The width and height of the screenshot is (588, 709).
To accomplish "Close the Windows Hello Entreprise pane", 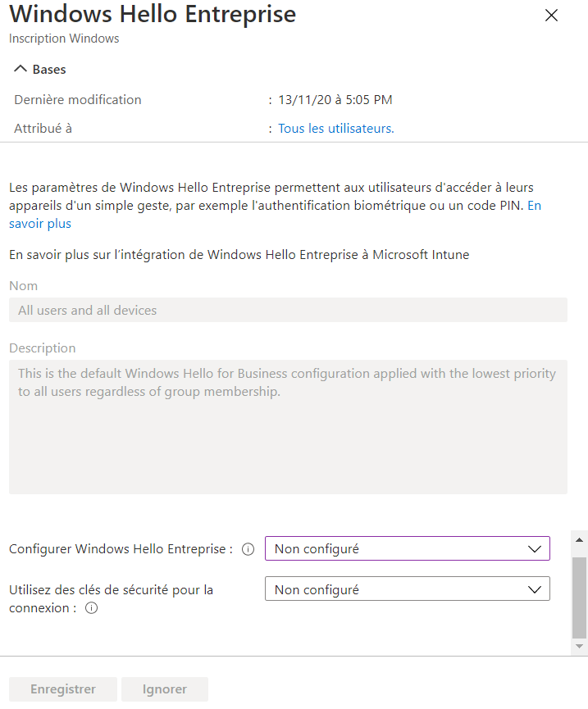I will pos(551,15).
